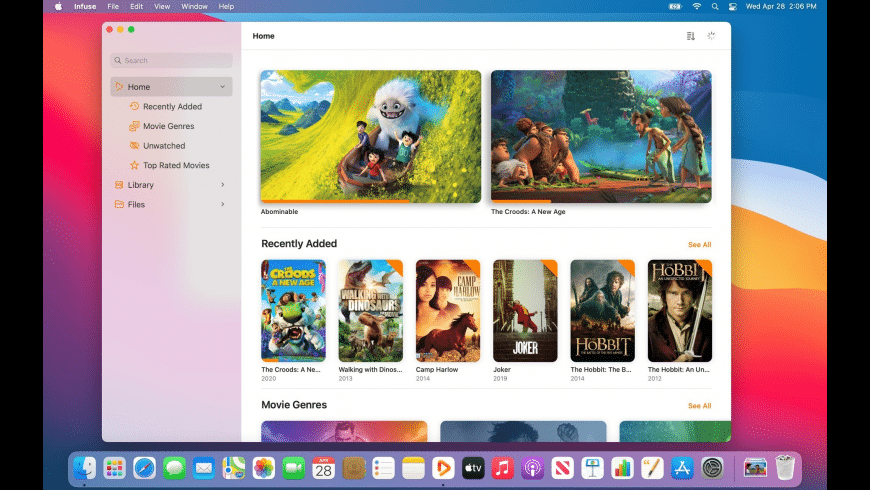
Task: Click the Library icon in the sidebar
Action: 119,185
